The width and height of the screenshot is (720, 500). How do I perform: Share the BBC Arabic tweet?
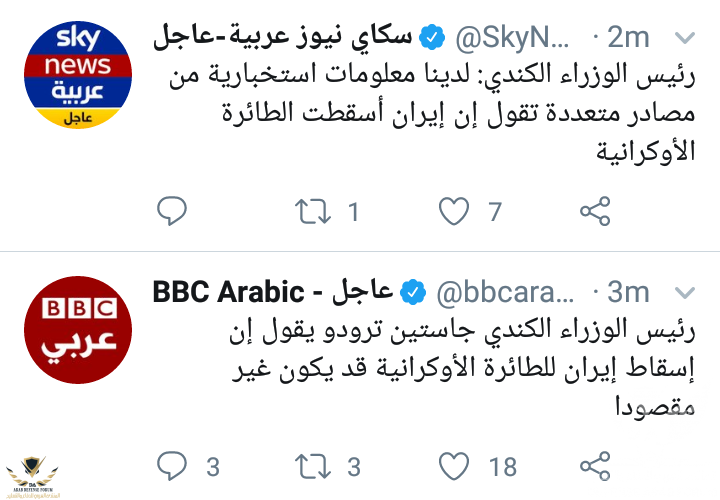click(x=596, y=465)
